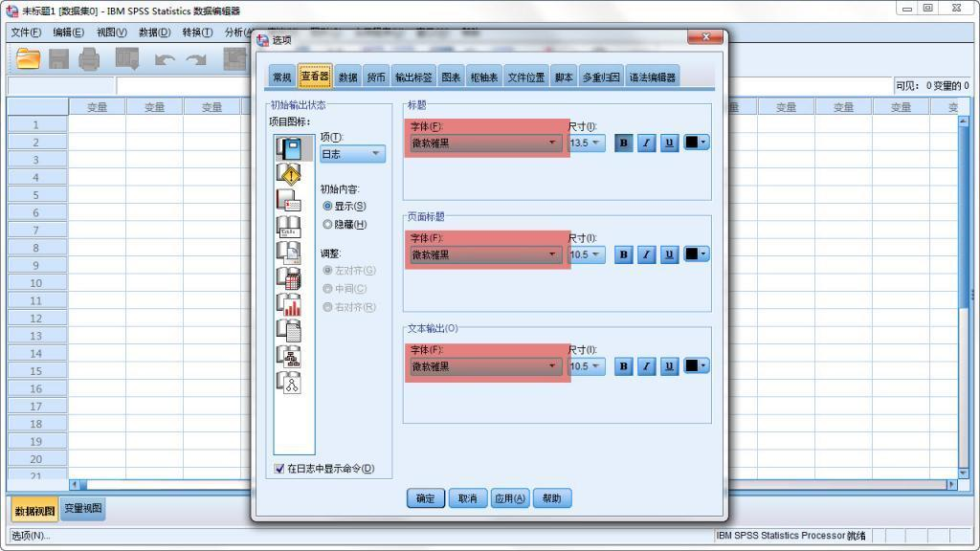Click the Recall dialog icon in the main toolbar

pyautogui.click(x=127, y=59)
